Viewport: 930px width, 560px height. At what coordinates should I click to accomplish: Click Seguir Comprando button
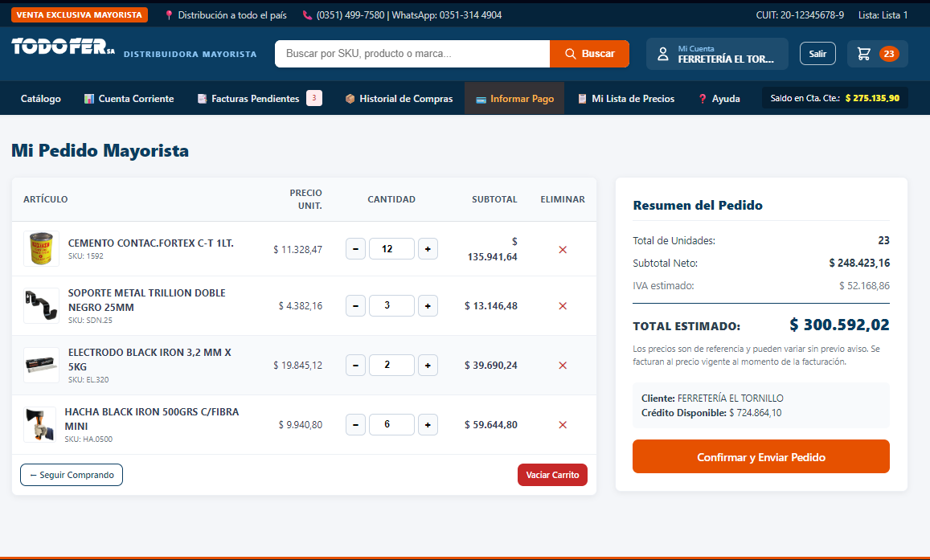pyautogui.click(x=72, y=475)
